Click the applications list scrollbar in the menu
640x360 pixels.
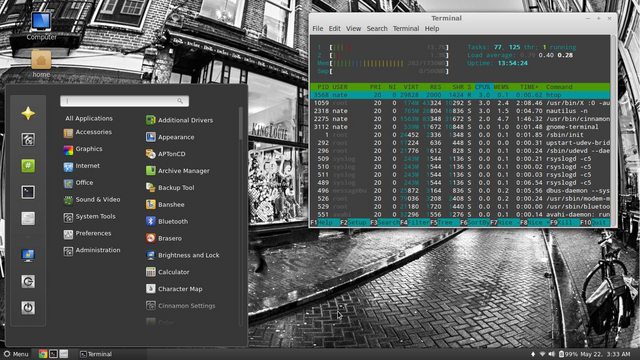click(240, 124)
